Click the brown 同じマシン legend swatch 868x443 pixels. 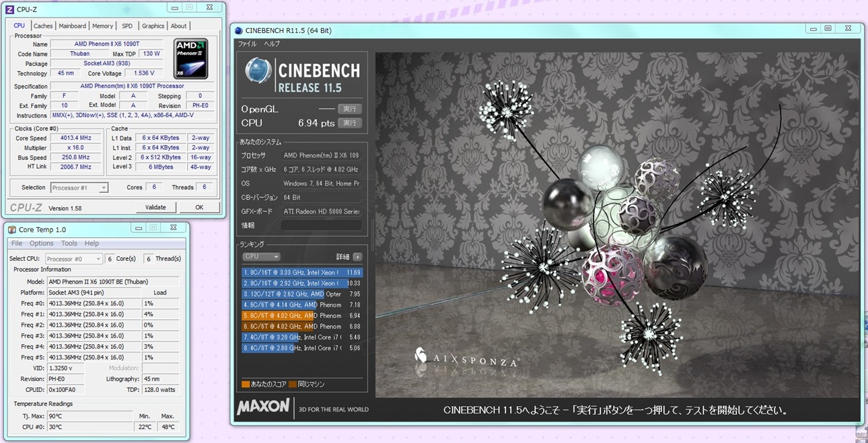click(x=293, y=385)
